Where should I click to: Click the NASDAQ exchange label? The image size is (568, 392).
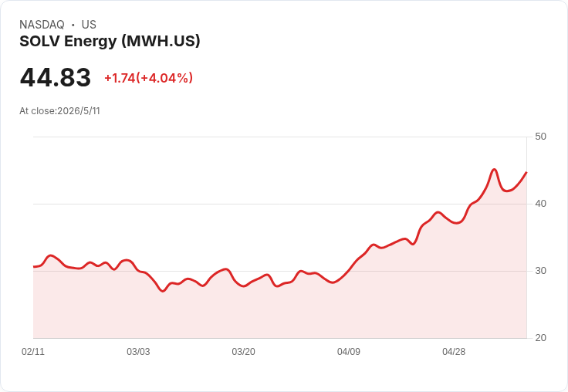[x=42, y=25]
